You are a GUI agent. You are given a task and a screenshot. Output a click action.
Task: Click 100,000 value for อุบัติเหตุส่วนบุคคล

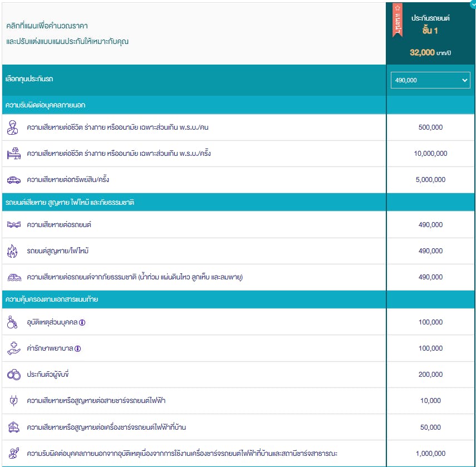pyautogui.click(x=430, y=322)
